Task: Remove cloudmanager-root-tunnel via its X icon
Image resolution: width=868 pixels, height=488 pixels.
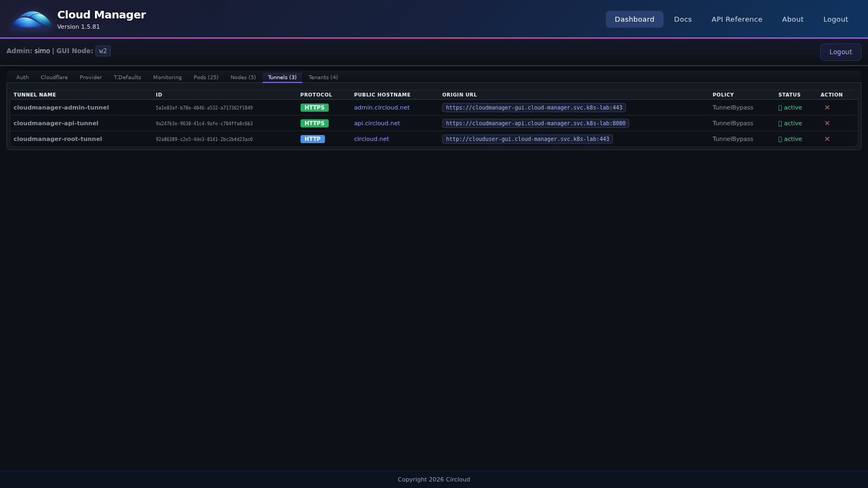Action: click(827, 139)
